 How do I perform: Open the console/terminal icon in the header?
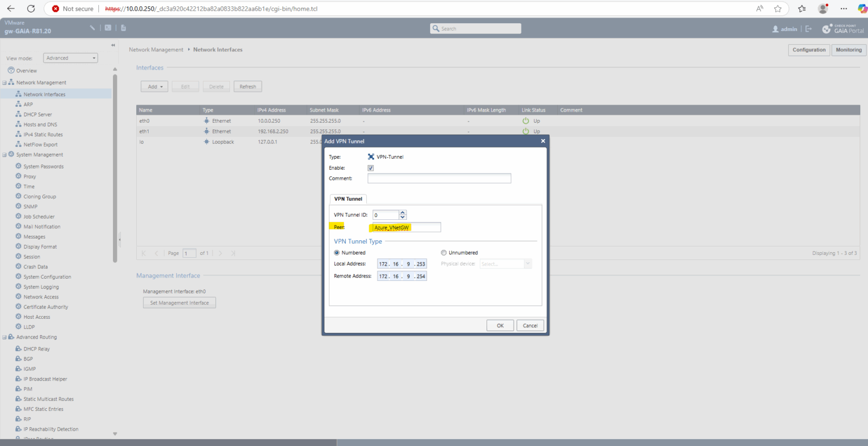107,27
